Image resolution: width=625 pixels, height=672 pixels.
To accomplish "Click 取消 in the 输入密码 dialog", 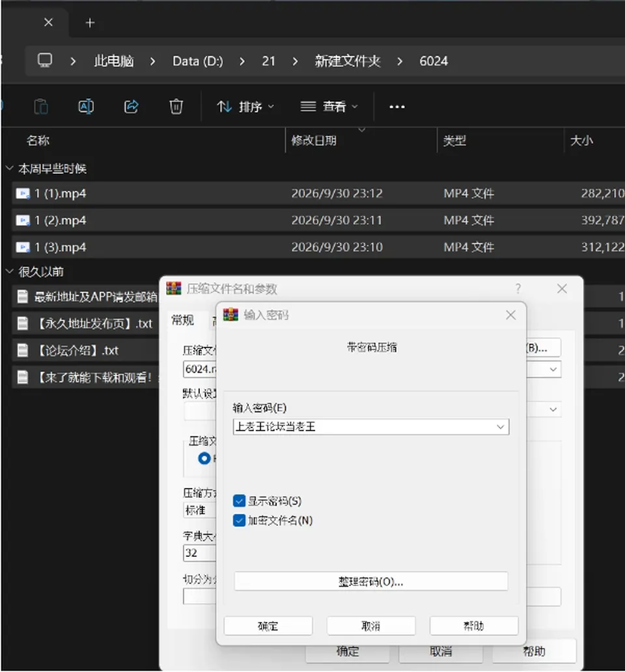I will click(x=371, y=626).
